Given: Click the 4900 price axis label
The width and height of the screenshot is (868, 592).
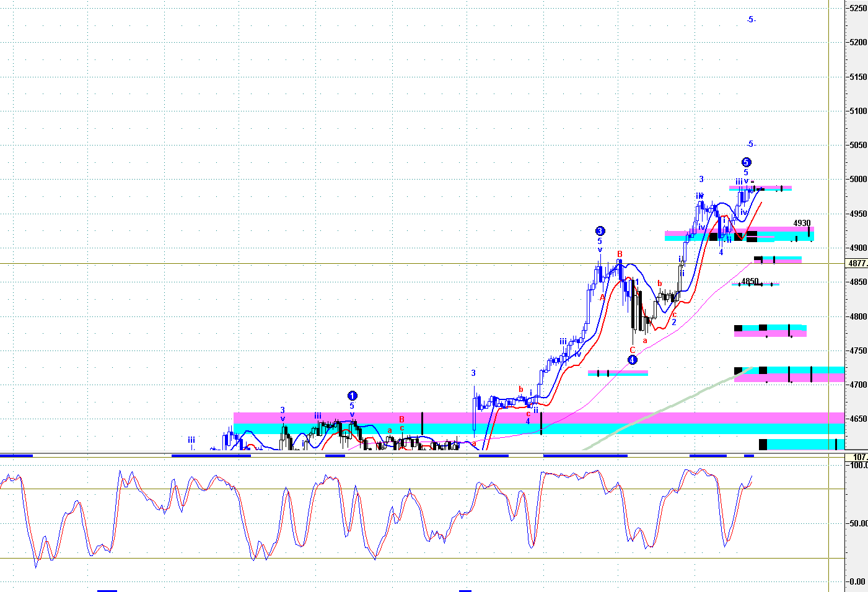Looking at the screenshot, I should click(858, 248).
